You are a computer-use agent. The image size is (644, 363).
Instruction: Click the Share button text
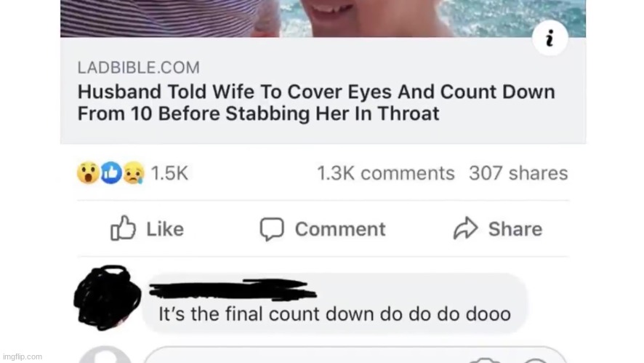click(x=515, y=229)
